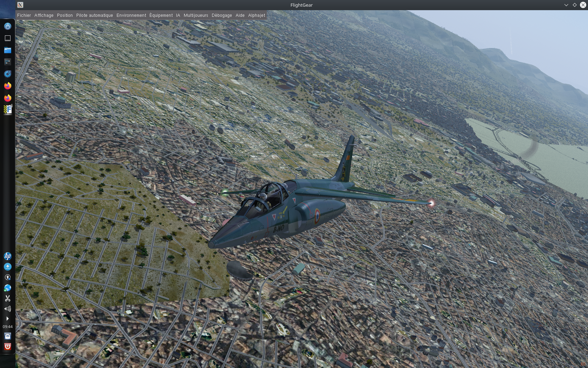
Task: Open the IA menu
Action: point(178,15)
